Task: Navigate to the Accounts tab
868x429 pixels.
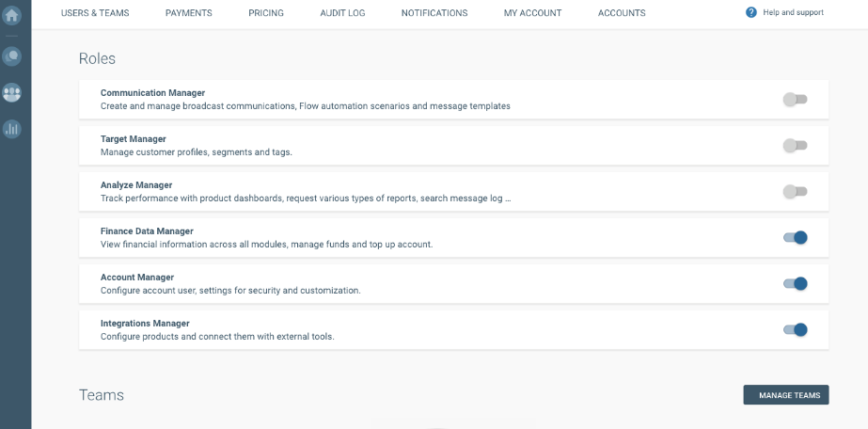Action: tap(622, 13)
